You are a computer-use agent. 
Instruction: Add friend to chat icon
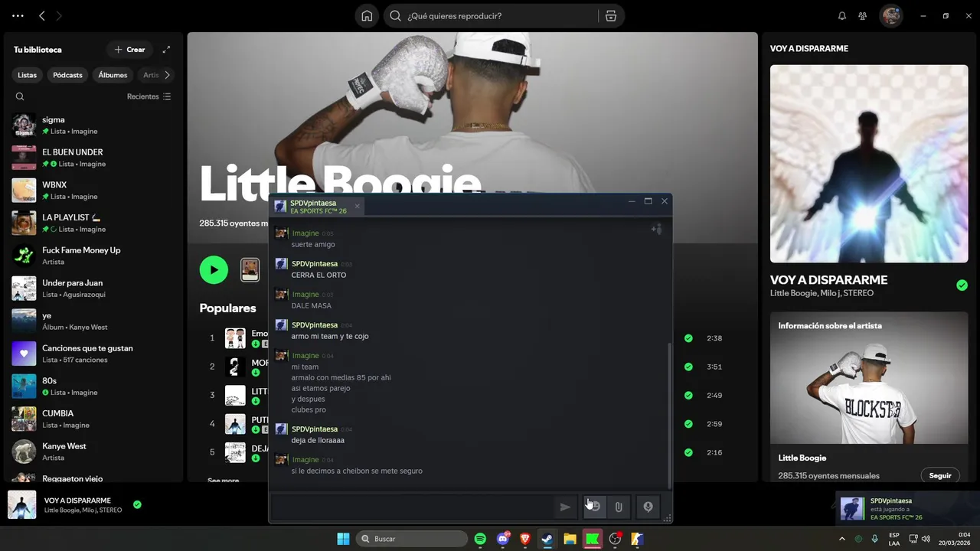pos(656,229)
